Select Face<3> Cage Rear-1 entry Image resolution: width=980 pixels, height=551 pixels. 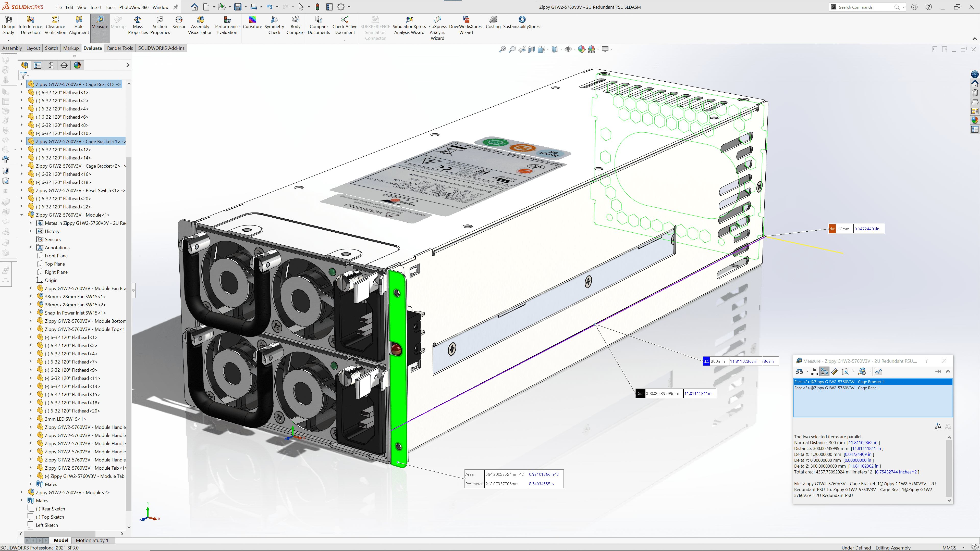tap(837, 388)
